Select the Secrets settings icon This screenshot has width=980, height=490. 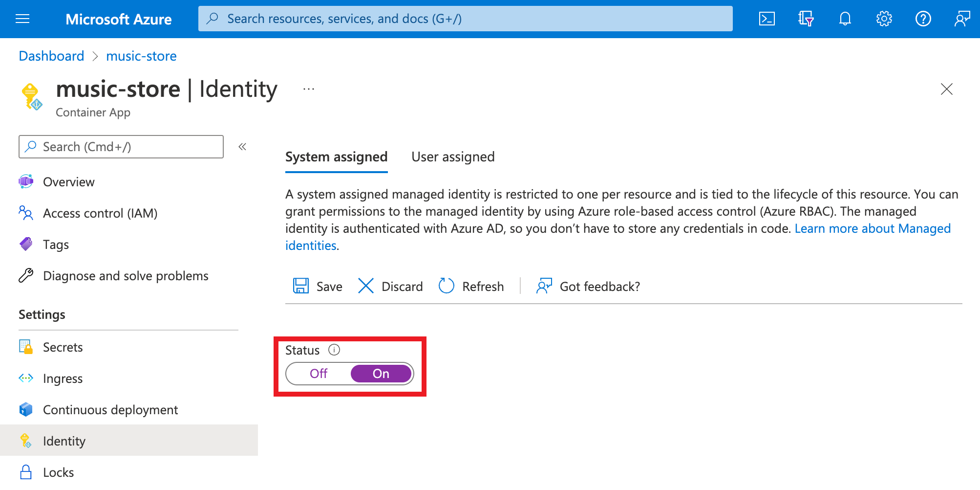(25, 347)
